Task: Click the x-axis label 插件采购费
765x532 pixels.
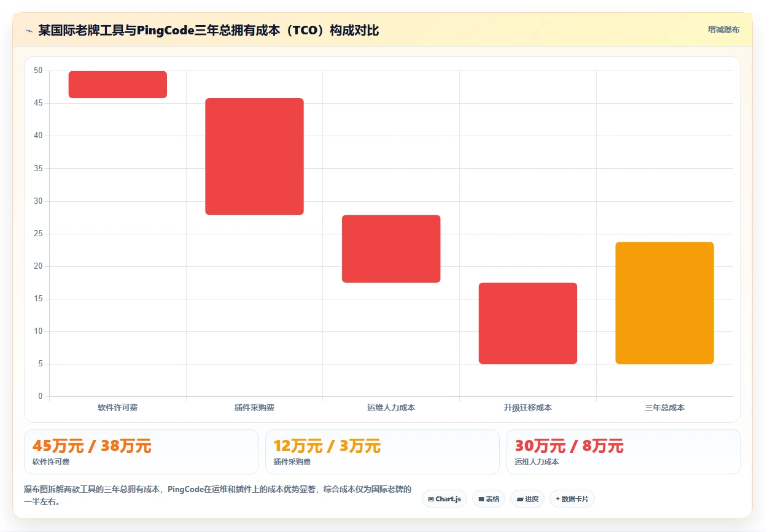Action: coord(254,407)
